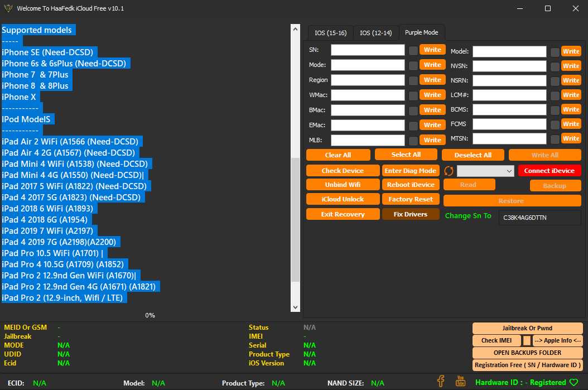This screenshot has height=390, width=588.
Task: Click the Check IMEI button
Action: point(497,340)
